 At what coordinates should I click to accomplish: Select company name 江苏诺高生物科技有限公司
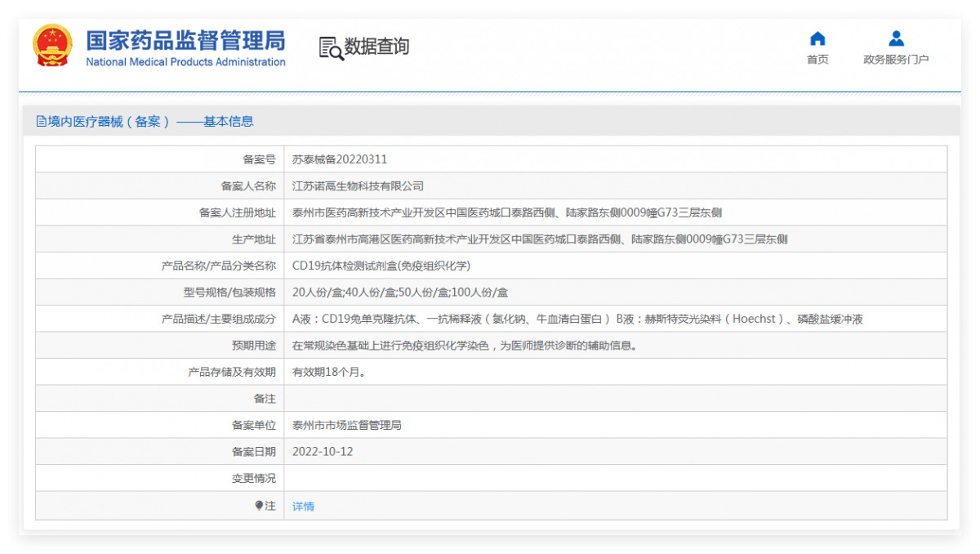[358, 186]
